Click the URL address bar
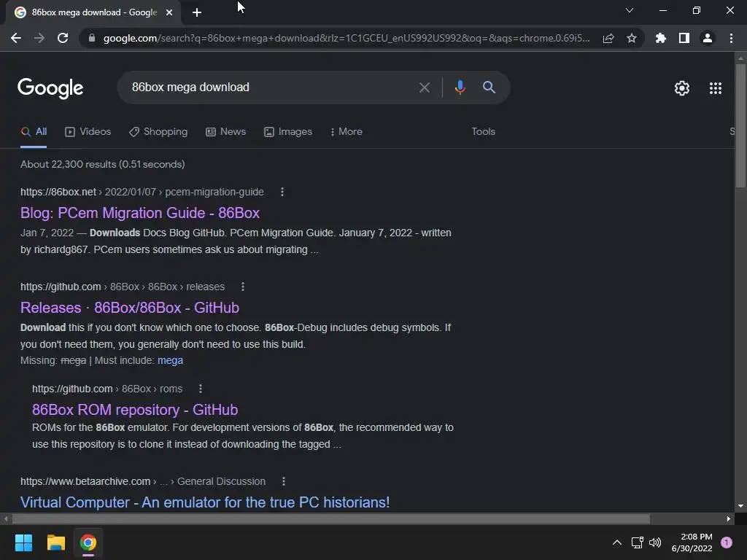This screenshot has width=747, height=560. (x=346, y=38)
